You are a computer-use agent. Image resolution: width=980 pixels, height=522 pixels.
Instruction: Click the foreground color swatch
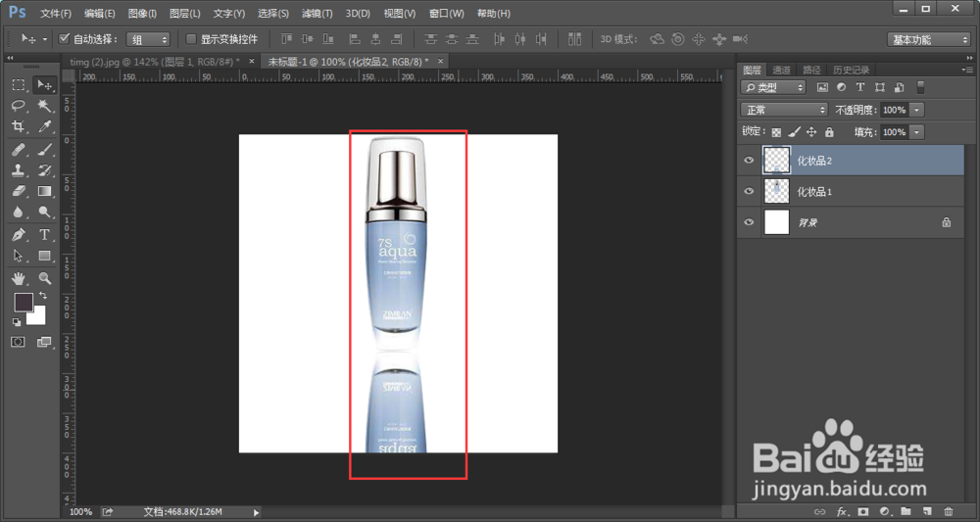(x=24, y=303)
